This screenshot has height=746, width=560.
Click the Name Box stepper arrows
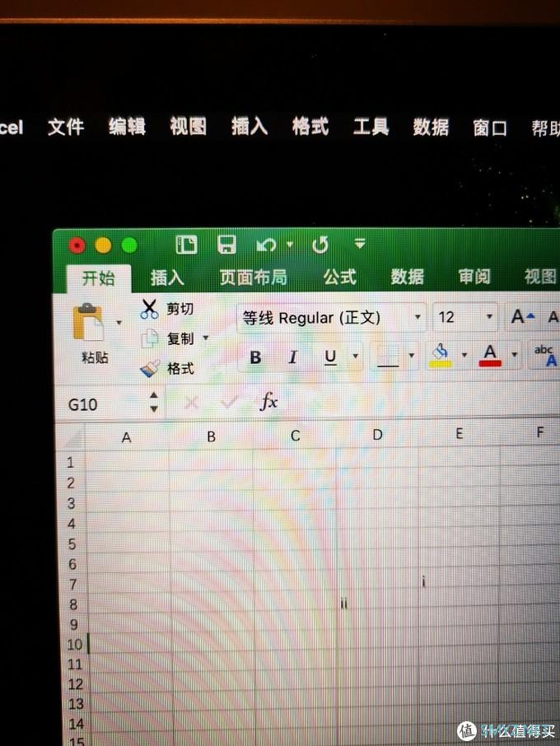coord(154,402)
